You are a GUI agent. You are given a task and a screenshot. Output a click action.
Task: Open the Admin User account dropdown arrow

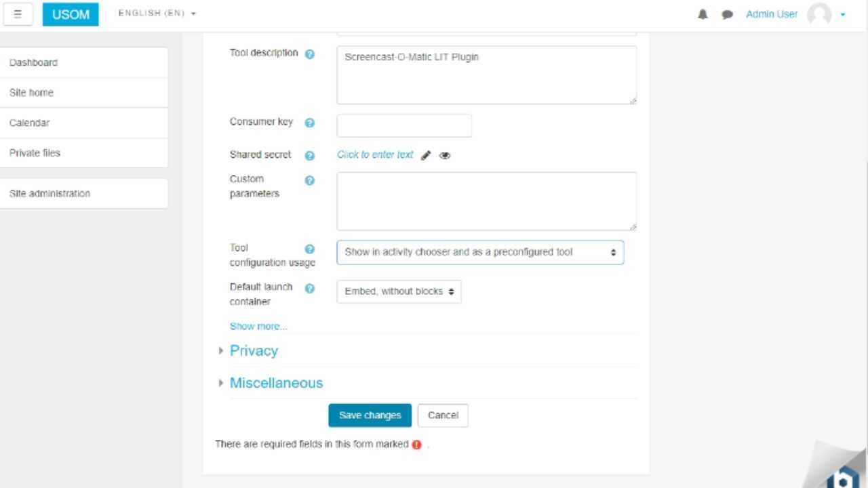(x=843, y=14)
